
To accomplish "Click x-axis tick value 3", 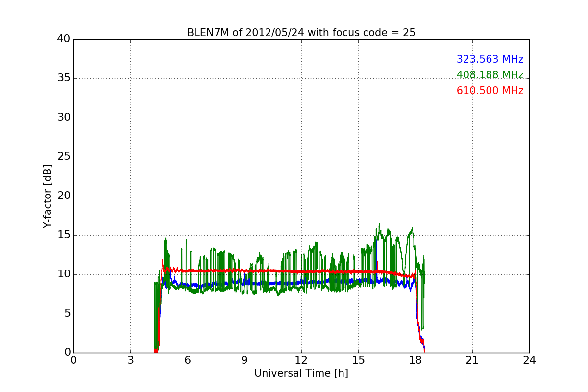I will (130, 360).
